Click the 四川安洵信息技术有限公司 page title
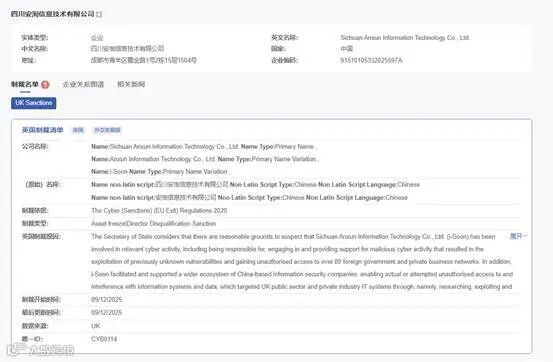 53,14
